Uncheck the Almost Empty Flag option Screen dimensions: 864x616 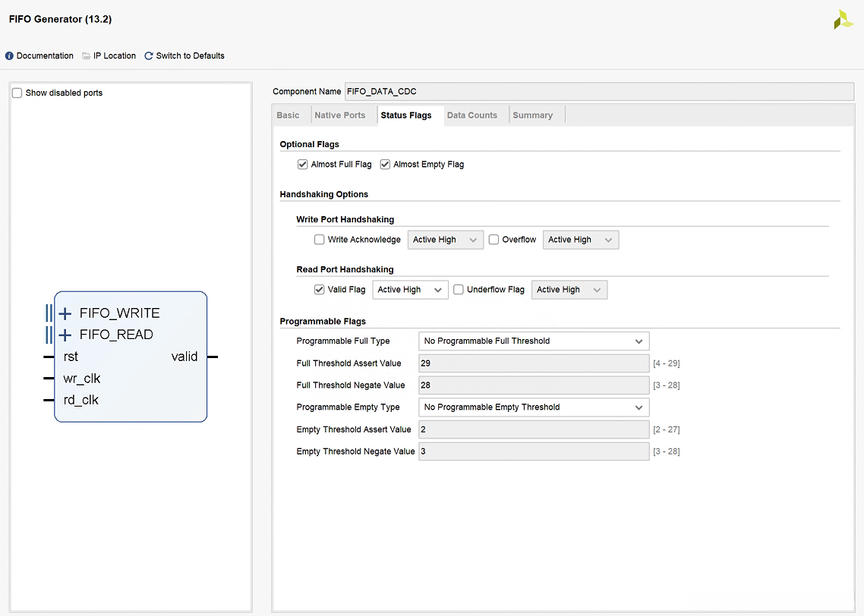coord(385,165)
